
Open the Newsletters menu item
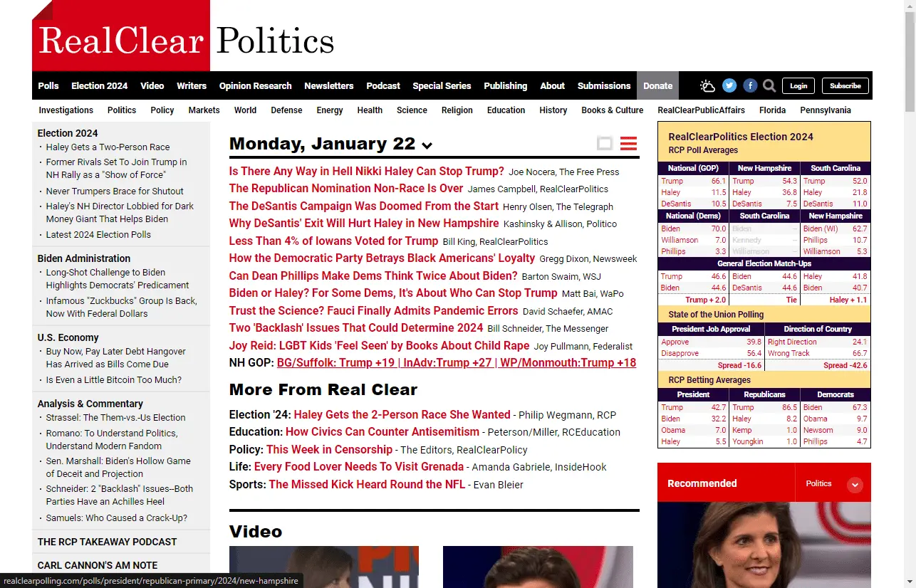(329, 85)
